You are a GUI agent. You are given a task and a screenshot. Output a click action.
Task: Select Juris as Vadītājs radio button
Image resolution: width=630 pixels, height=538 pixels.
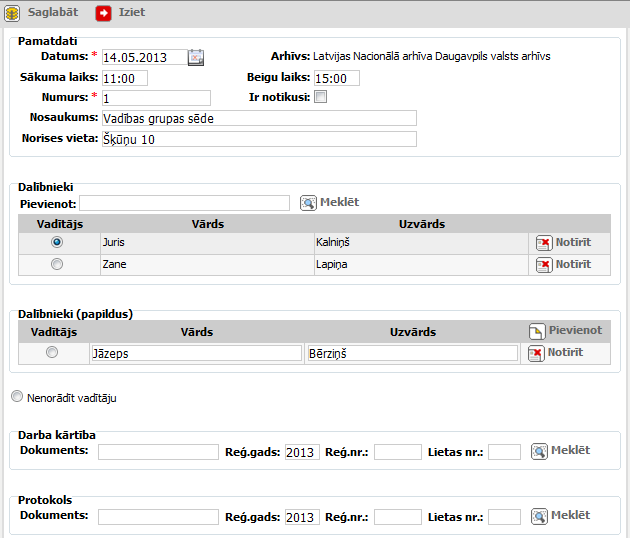pyautogui.click(x=57, y=241)
